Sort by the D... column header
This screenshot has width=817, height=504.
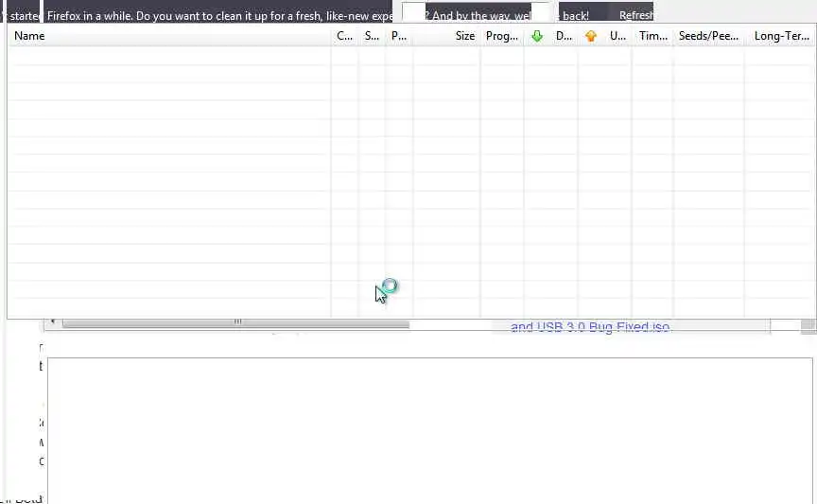564,36
